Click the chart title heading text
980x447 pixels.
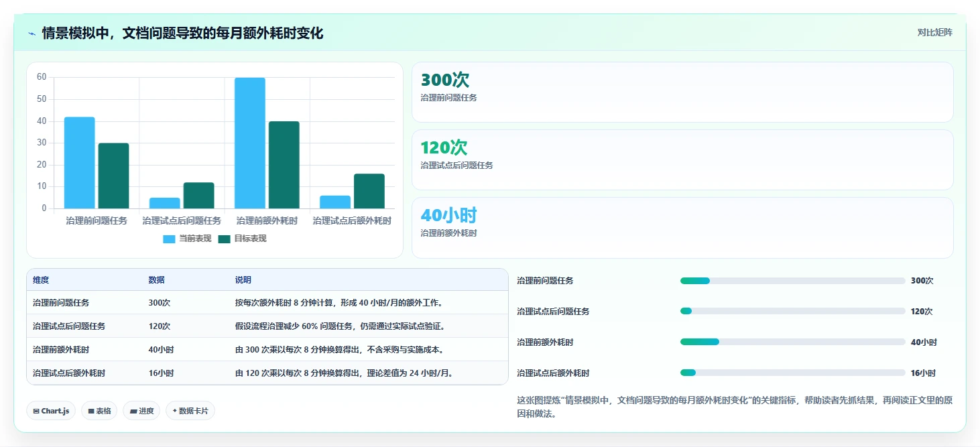tap(182, 34)
